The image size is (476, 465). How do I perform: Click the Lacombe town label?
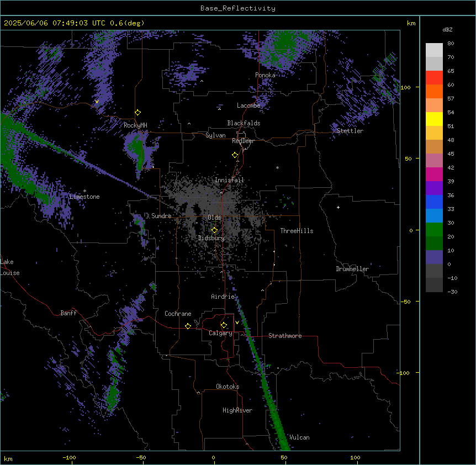point(248,105)
